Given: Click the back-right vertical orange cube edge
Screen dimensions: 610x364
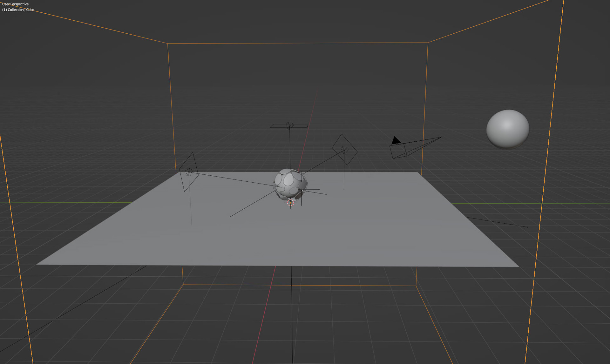Looking at the screenshot, I should [x=425, y=108].
